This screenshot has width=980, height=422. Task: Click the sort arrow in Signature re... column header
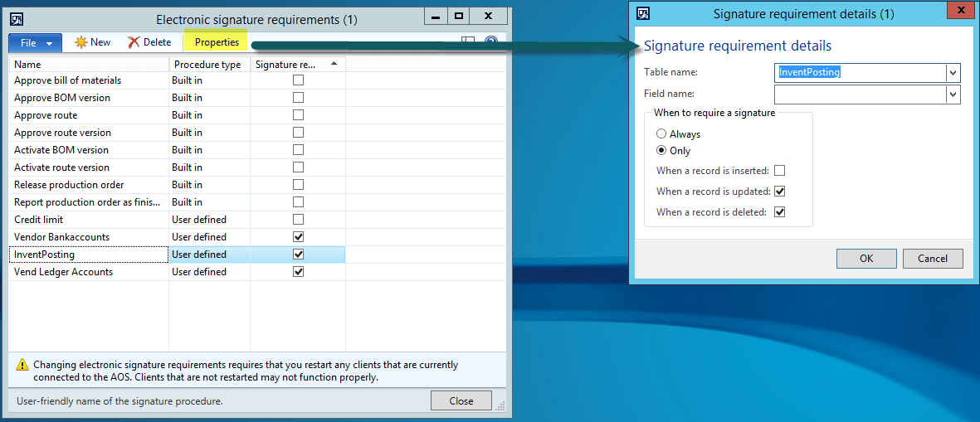click(x=334, y=64)
